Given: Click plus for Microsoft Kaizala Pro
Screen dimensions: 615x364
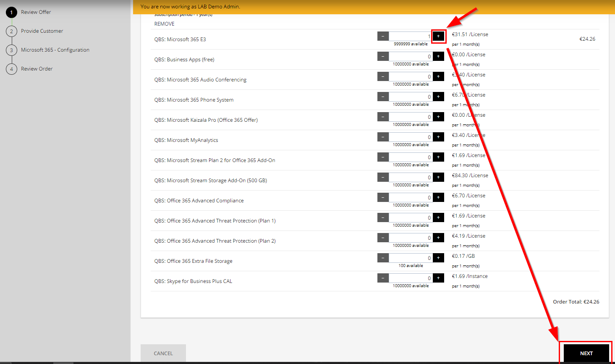Looking at the screenshot, I should (438, 117).
